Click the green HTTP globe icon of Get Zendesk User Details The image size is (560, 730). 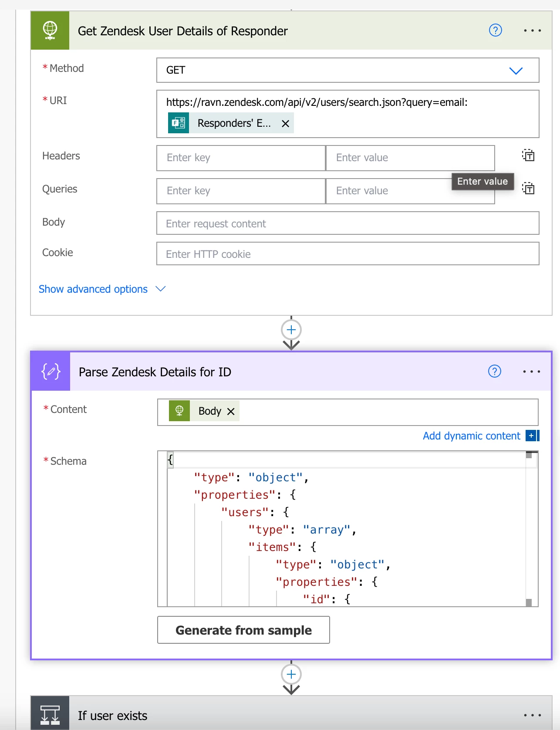click(50, 30)
